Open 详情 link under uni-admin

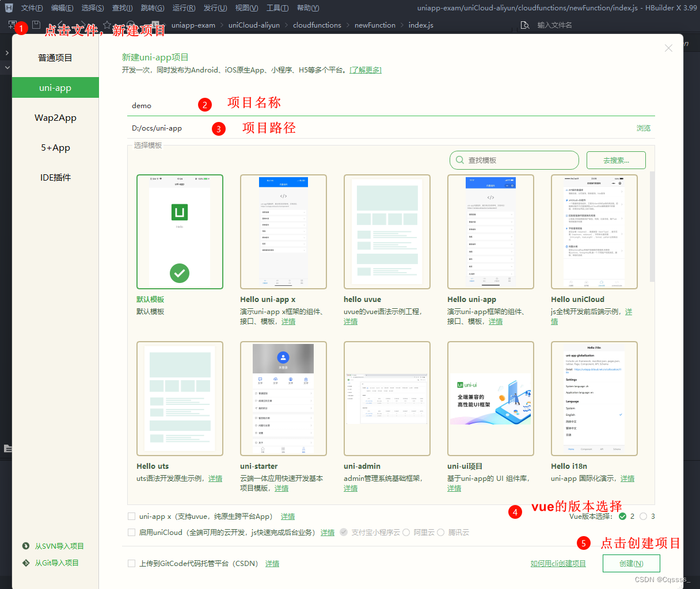(351, 488)
